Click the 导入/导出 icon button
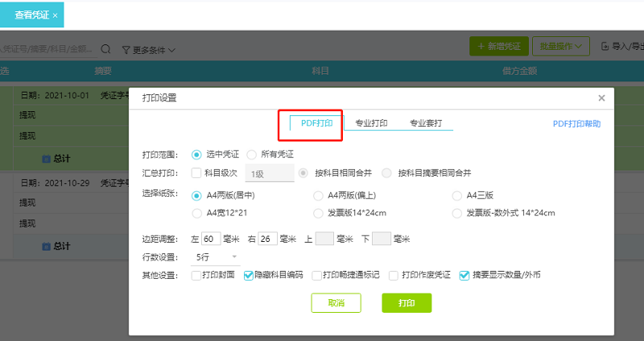The height and width of the screenshot is (341, 644). click(605, 47)
